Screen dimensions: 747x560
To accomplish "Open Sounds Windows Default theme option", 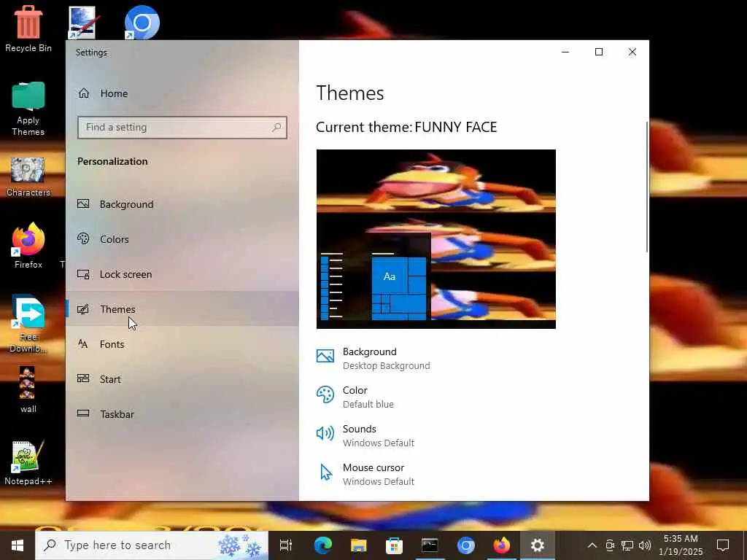I will [365, 436].
